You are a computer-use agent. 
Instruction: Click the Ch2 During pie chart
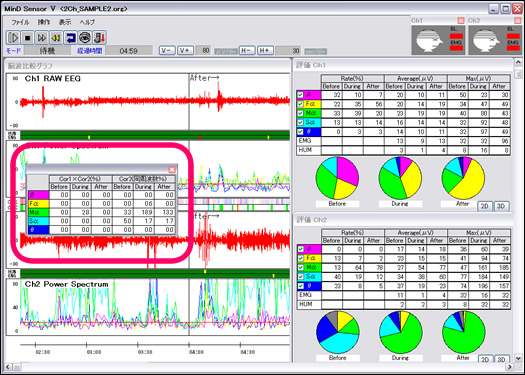tap(401, 332)
